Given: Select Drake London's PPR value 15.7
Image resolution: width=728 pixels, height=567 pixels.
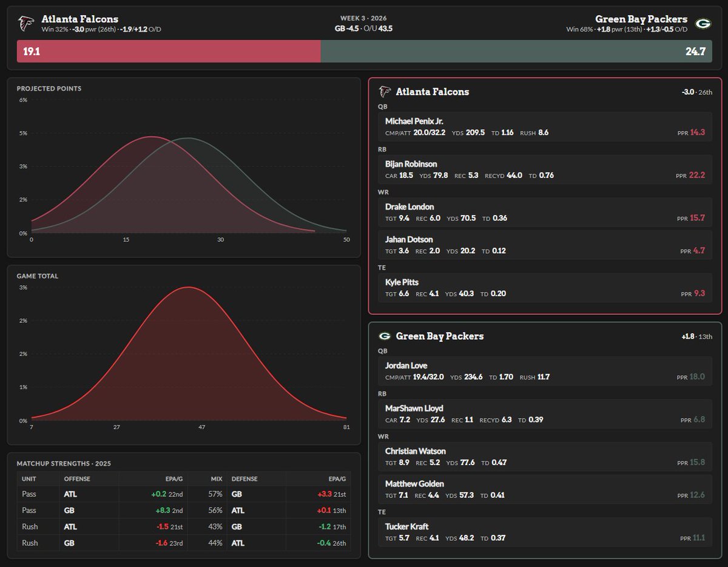Looking at the screenshot, I should 697,218.
